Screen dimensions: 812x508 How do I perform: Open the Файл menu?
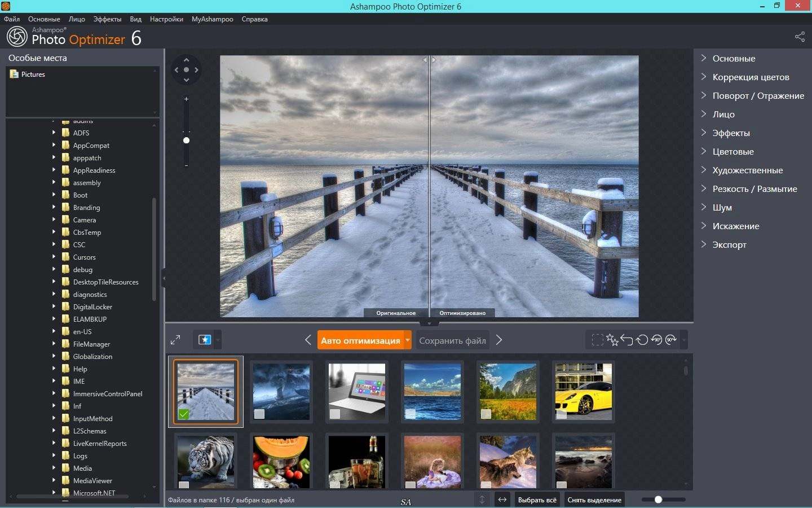(12, 19)
